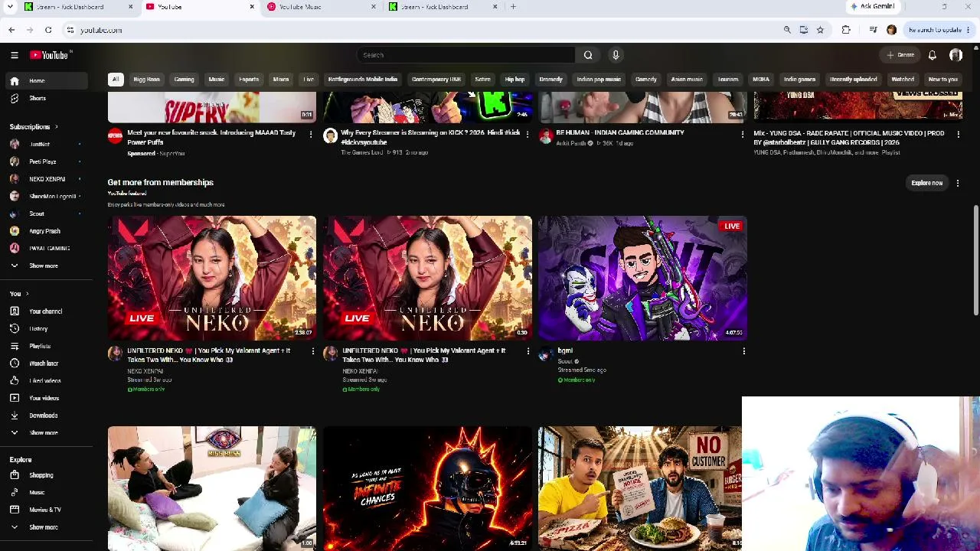Image resolution: width=980 pixels, height=551 pixels.
Task: Go to Shorts in the sidebar
Action: [x=38, y=98]
